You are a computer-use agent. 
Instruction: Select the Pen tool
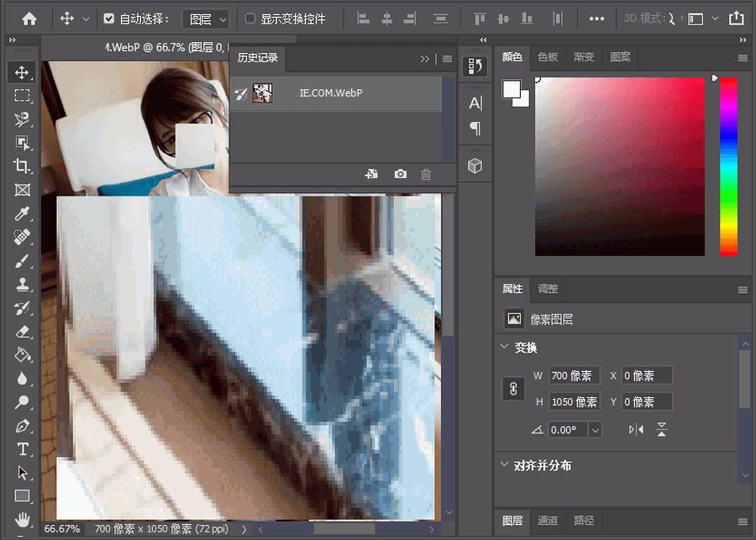click(23, 425)
